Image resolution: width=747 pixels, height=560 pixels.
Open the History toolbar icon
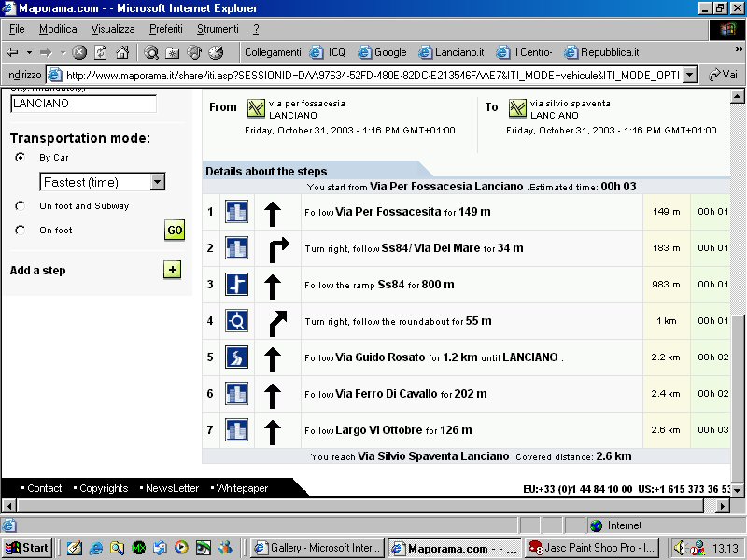click(216, 52)
